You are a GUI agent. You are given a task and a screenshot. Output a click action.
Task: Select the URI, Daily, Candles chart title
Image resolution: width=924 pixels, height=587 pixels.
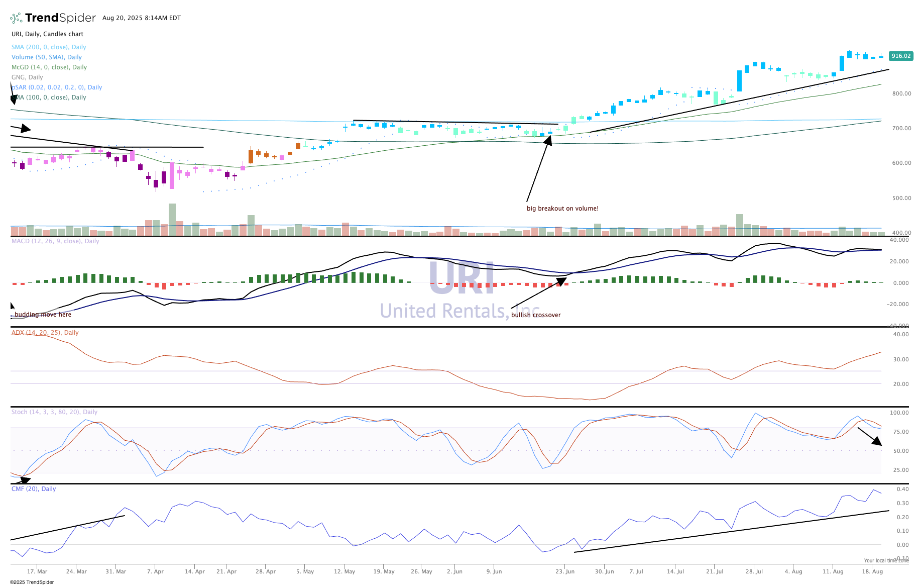click(x=47, y=34)
